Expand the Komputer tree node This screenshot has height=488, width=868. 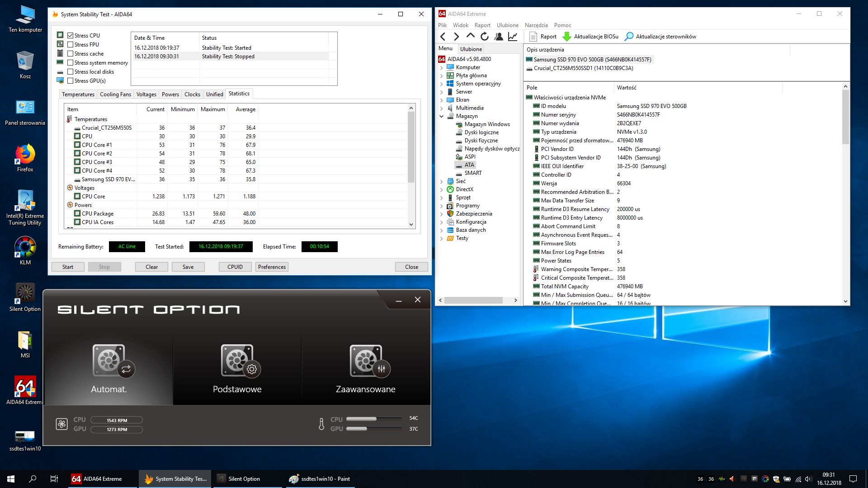pos(442,67)
